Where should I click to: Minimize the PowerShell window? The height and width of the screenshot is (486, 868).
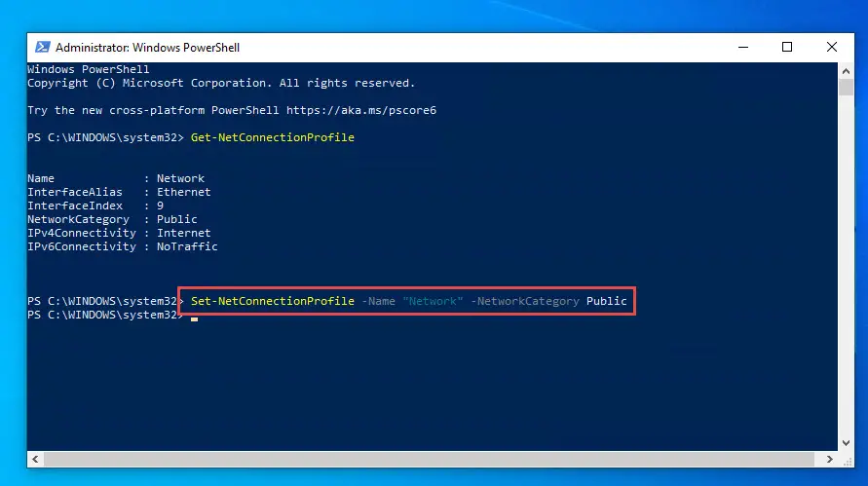click(x=743, y=47)
